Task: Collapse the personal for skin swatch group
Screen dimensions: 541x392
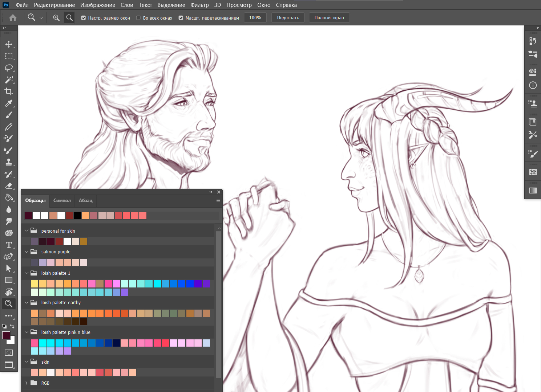Action: pyautogui.click(x=27, y=231)
